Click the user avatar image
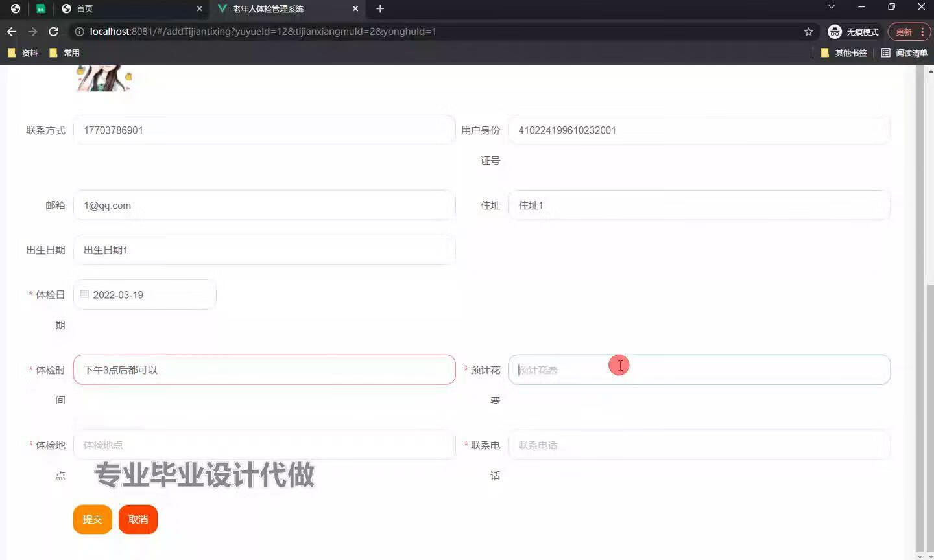934x560 pixels. click(x=104, y=78)
